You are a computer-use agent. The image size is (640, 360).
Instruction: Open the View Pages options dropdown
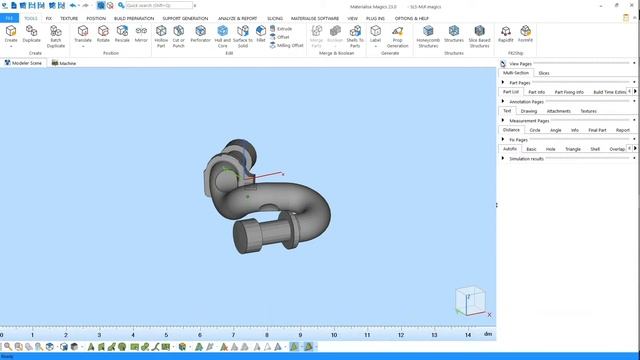[634, 63]
